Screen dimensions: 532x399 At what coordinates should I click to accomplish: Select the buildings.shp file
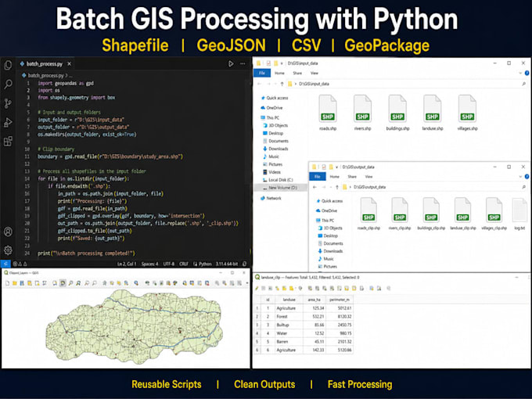[397, 113]
